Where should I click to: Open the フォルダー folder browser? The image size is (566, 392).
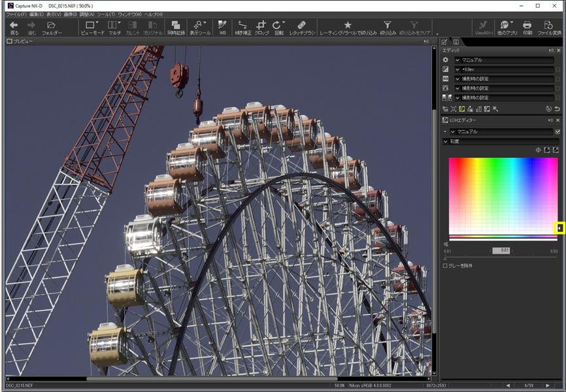pos(52,27)
